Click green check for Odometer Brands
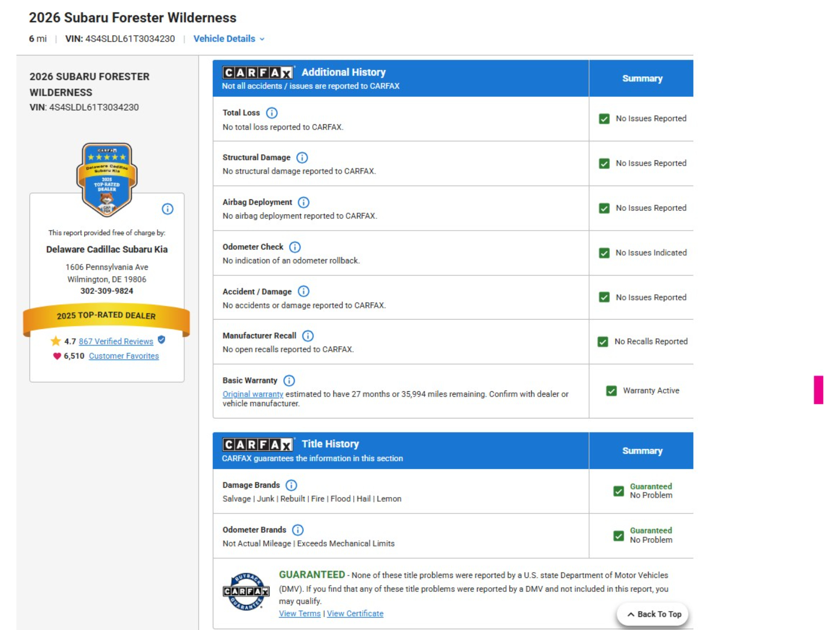This screenshot has width=840, height=630. tap(619, 536)
